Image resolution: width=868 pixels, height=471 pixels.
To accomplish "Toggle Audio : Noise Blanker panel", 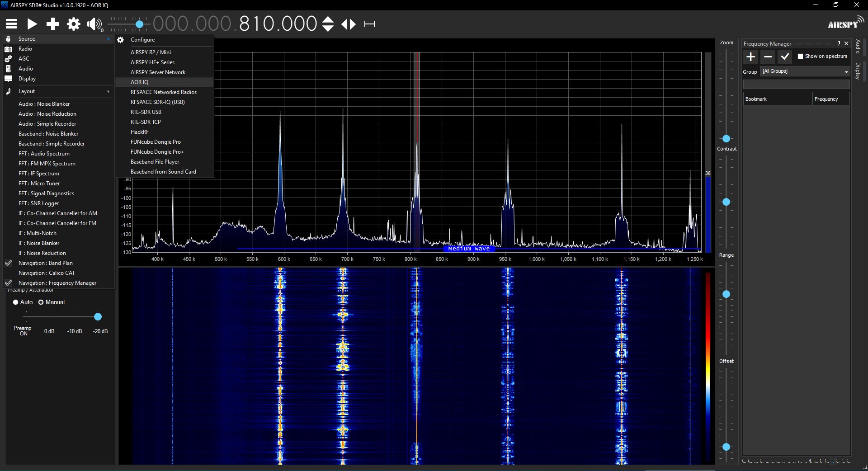I will (x=58, y=104).
